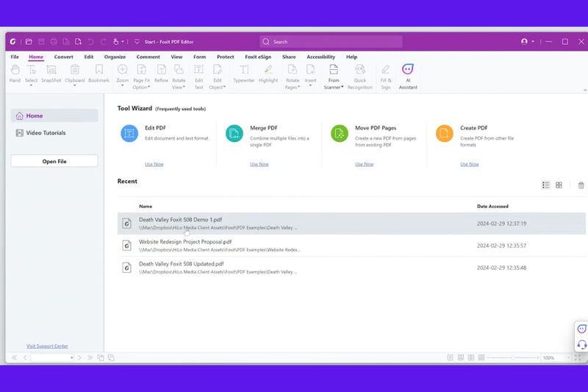Click the Print quick access icon
Viewport: 588px width, 392px height.
pos(54,42)
